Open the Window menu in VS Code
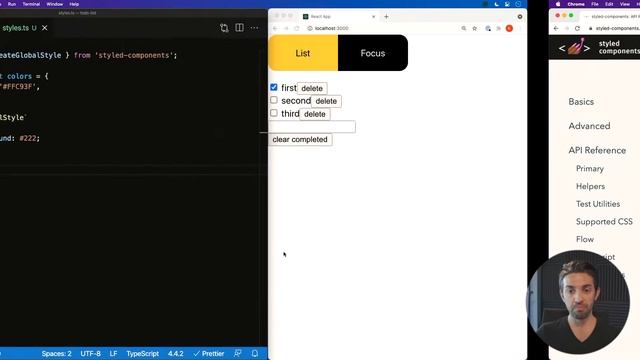The height and width of the screenshot is (360, 640). pos(55,4)
